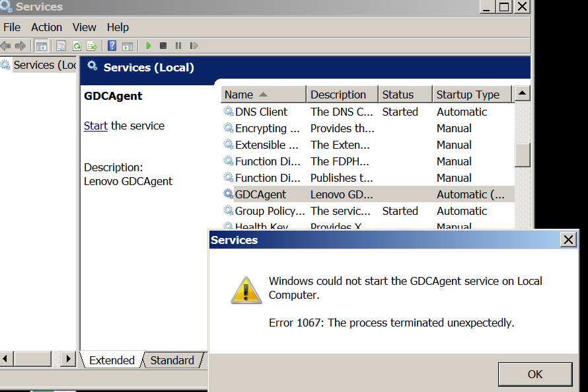588x392 pixels.
Task: Open service Properties from the toolbar
Action: [x=61, y=46]
